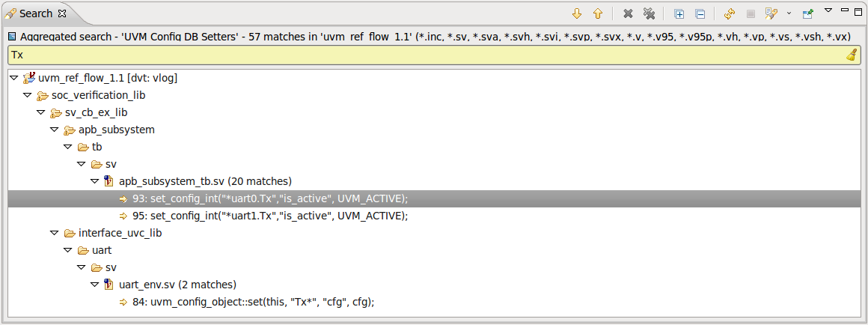Open the dropdown arrow next to search history
The image size is (868, 325).
click(789, 13)
